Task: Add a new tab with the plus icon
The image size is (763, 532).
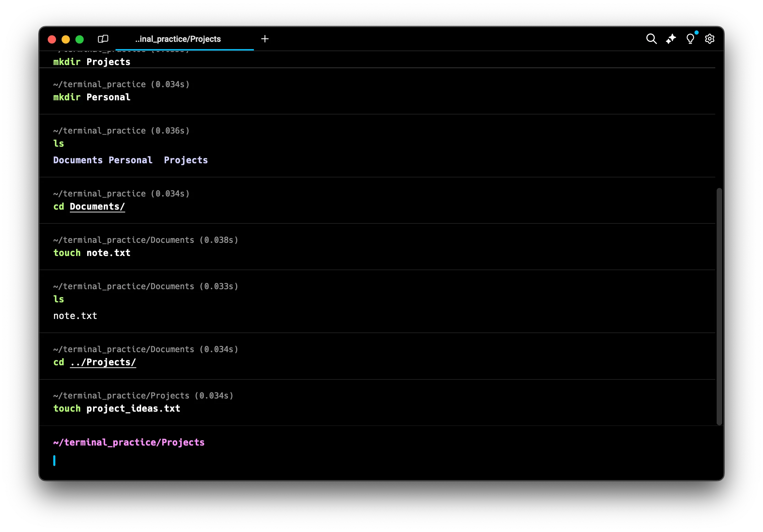Action: [x=265, y=39]
